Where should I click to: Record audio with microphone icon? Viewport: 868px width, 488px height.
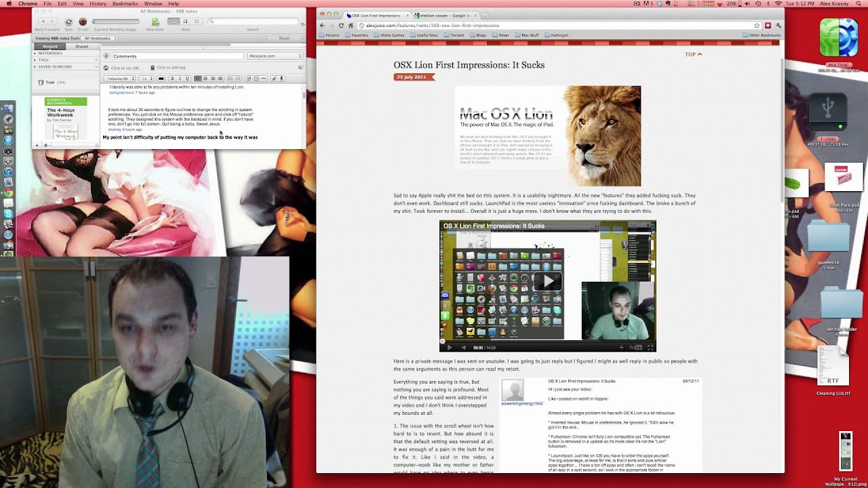point(281,79)
